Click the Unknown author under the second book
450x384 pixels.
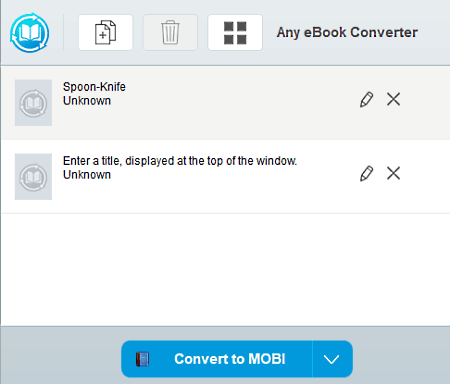87,175
